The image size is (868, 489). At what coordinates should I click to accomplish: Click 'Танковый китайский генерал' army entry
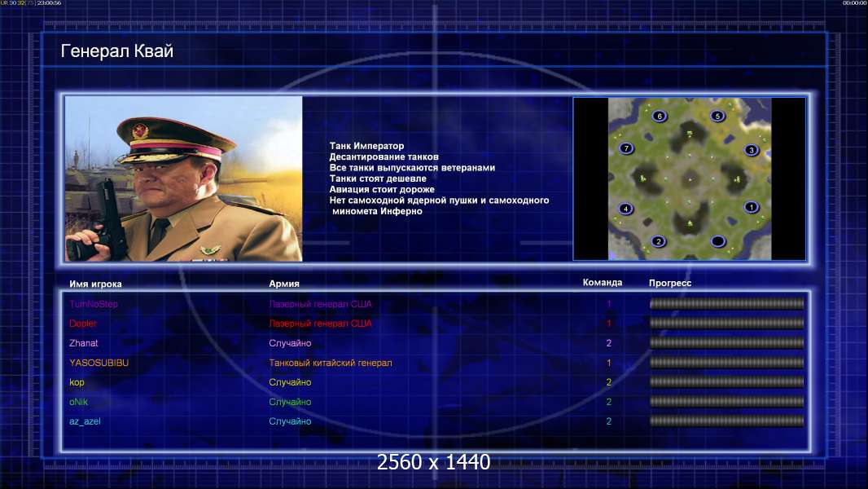click(x=331, y=363)
